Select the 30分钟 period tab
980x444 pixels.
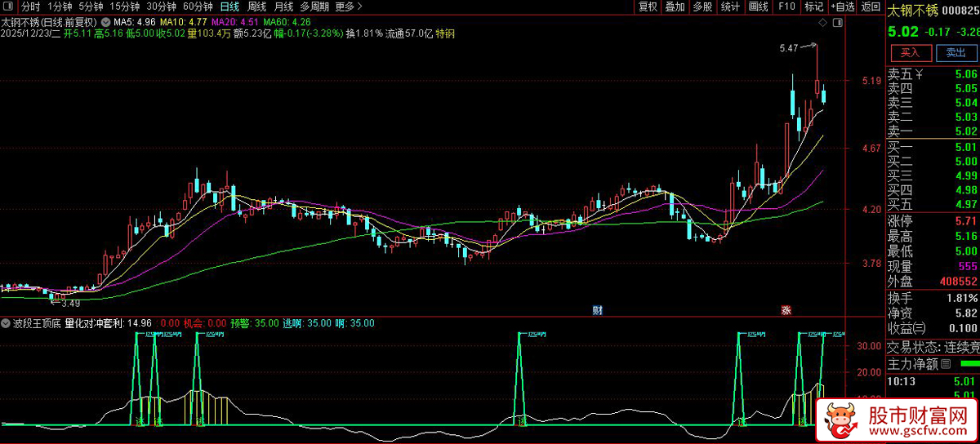tap(162, 7)
